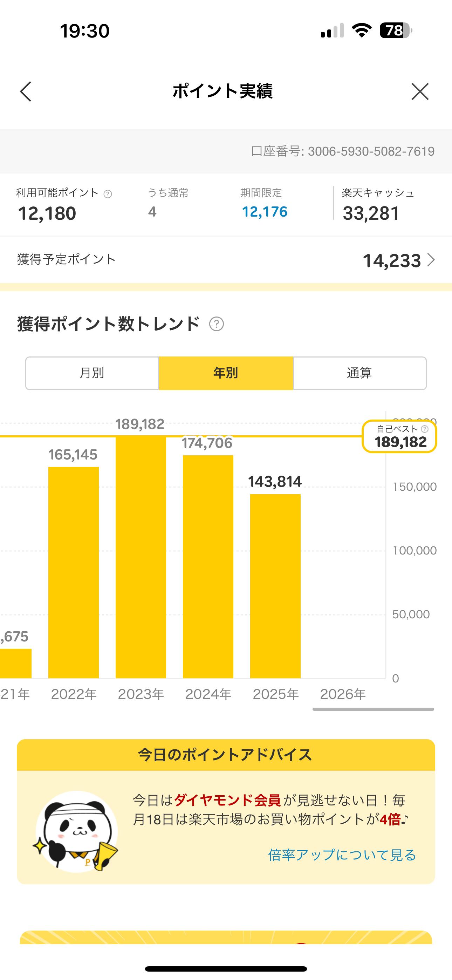Screen dimensions: 452x980
Task: Check the battery indicator in status bar
Action: (x=395, y=31)
